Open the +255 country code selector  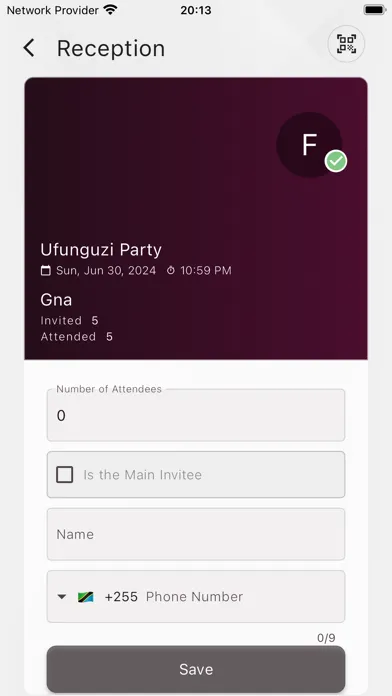[121, 597]
